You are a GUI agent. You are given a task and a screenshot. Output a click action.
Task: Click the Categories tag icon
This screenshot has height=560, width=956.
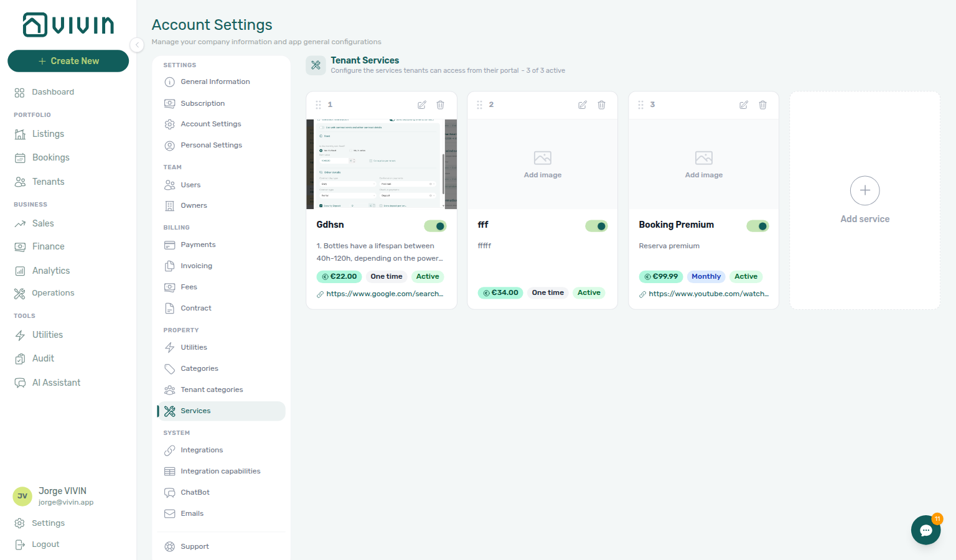pyautogui.click(x=169, y=369)
